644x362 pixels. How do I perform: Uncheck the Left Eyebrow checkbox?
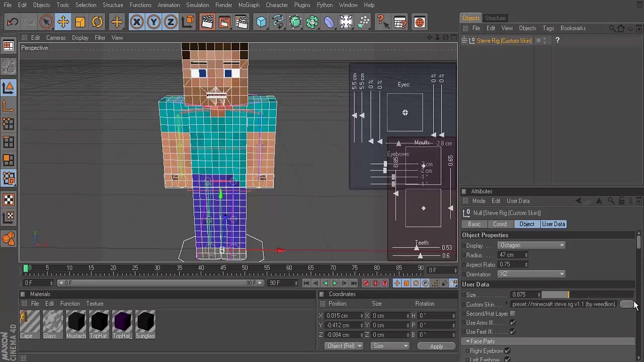(x=508, y=359)
